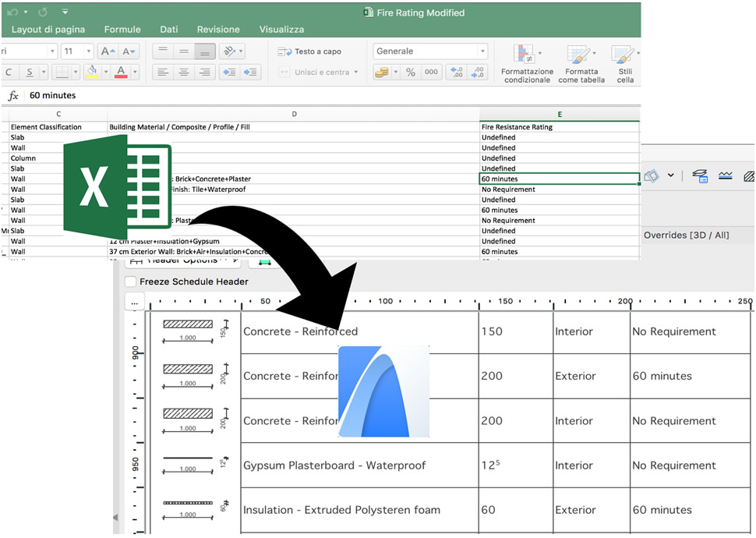Align cell text to the left

[x=163, y=72]
